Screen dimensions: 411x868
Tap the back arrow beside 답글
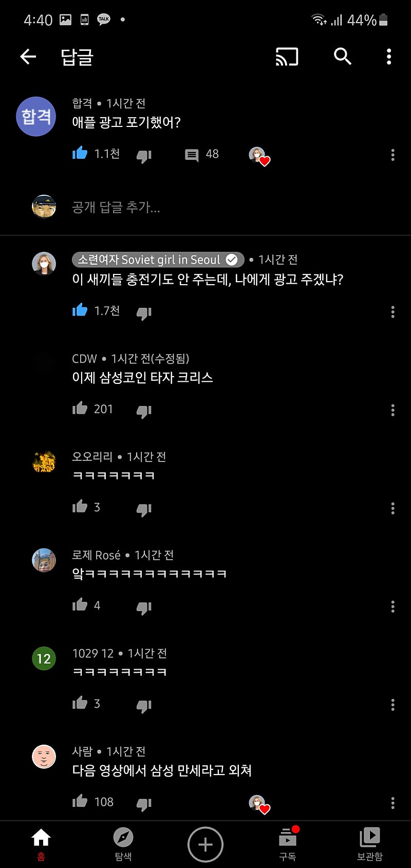28,57
